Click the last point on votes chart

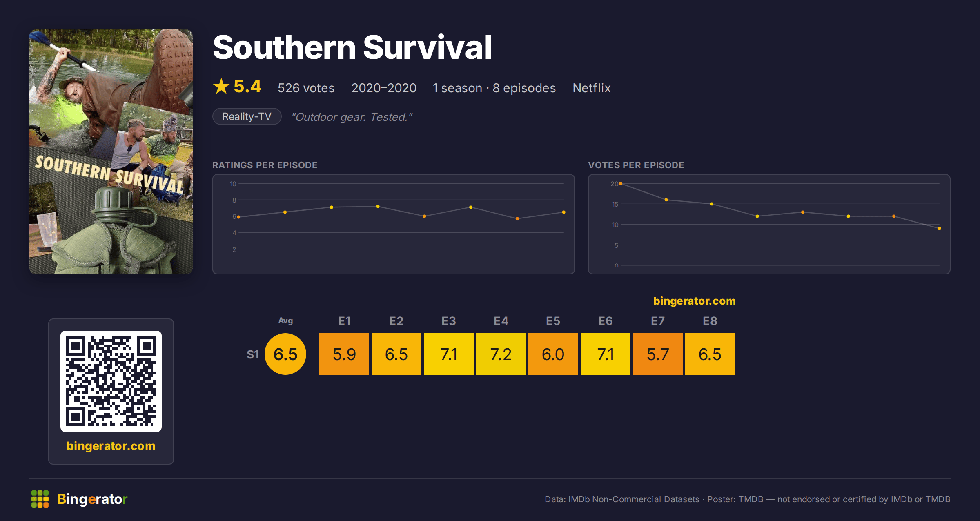(940, 229)
